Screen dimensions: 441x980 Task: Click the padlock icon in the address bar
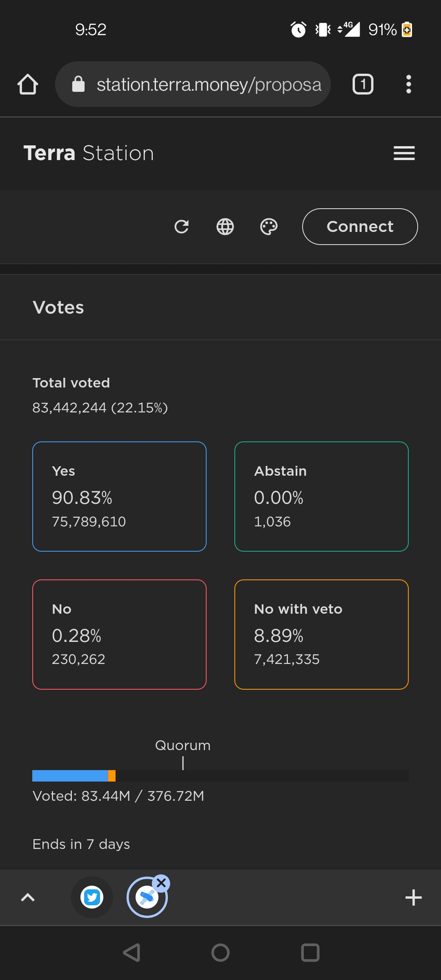[78, 84]
